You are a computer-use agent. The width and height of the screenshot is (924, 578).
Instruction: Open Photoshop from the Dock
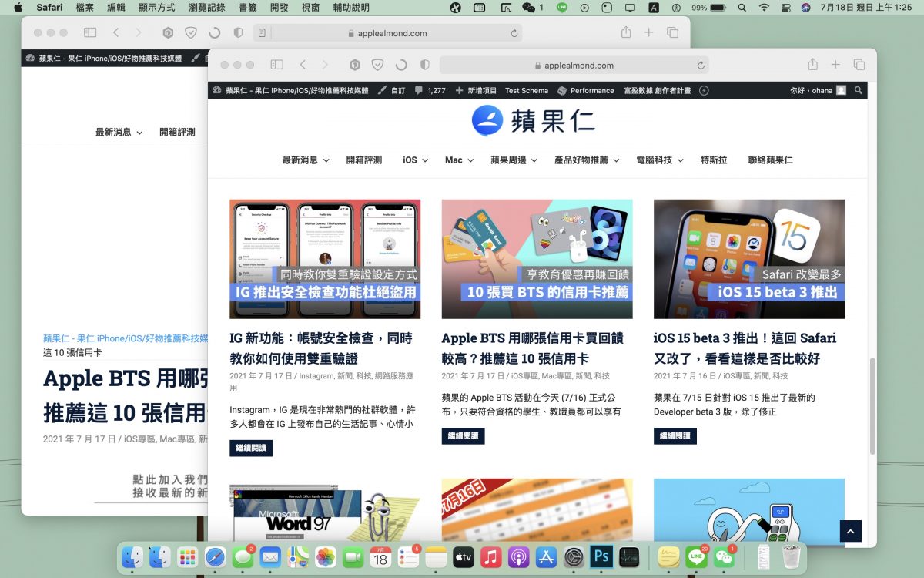pos(601,556)
